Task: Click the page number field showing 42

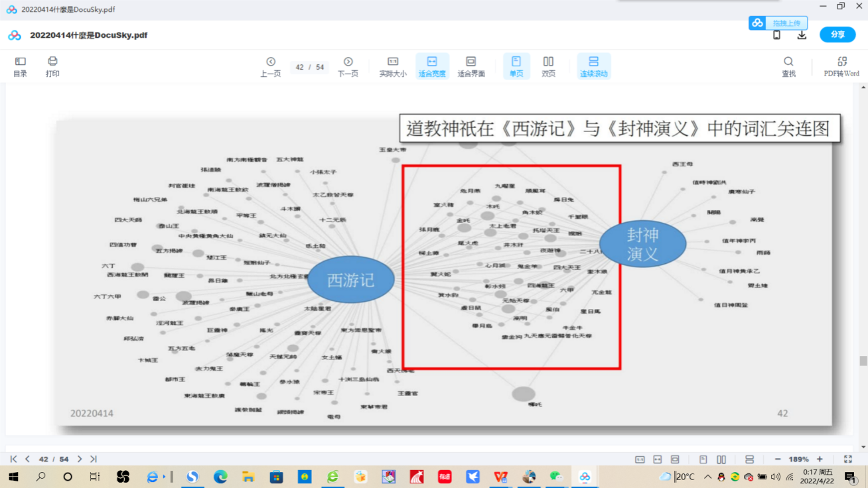Action: pyautogui.click(x=300, y=67)
